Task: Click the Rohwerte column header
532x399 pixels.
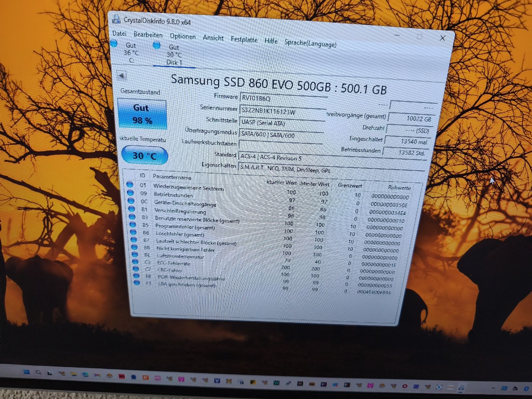Action: [x=400, y=187]
